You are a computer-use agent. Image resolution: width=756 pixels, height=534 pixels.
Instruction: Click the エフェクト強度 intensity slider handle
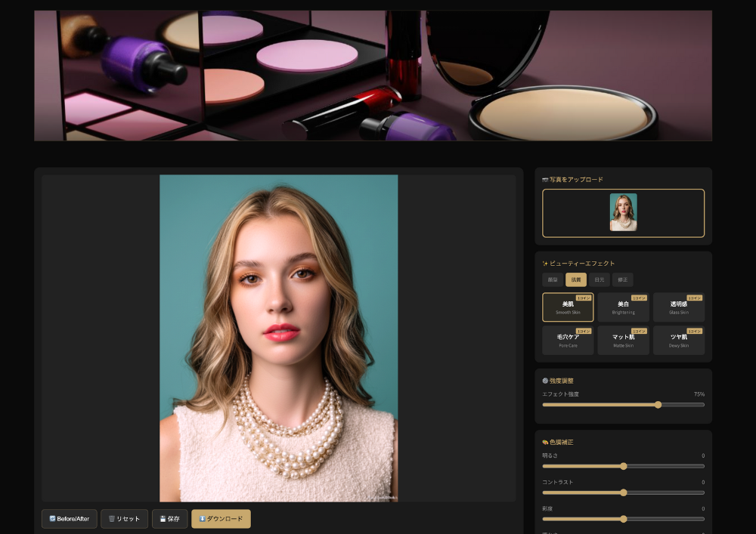click(x=658, y=405)
